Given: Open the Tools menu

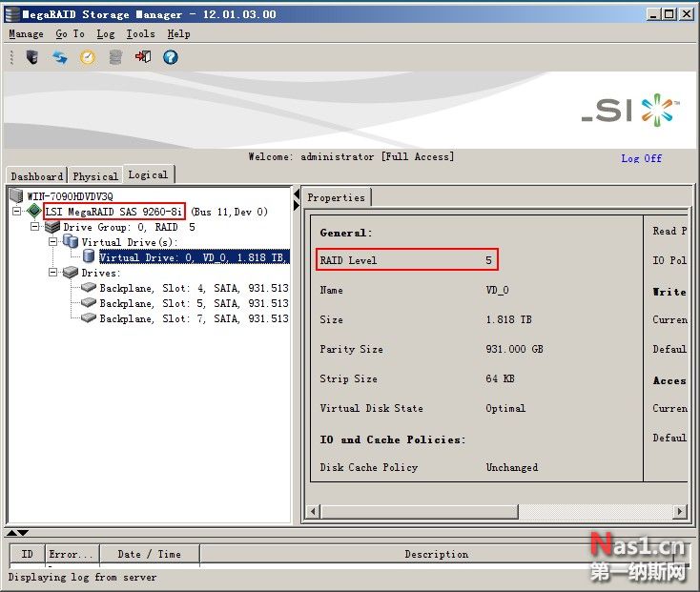Looking at the screenshot, I should 140,34.
